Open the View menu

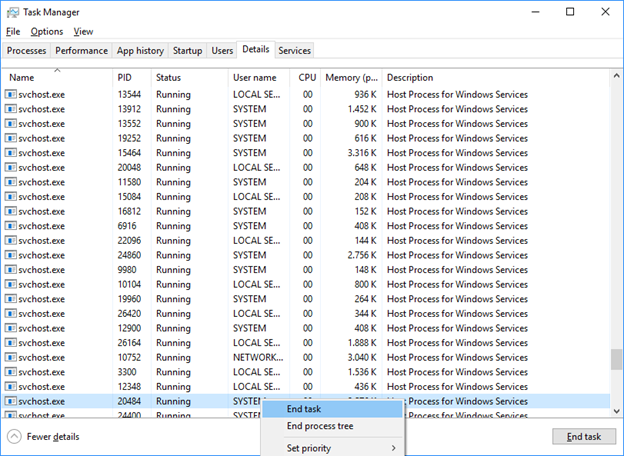point(83,31)
